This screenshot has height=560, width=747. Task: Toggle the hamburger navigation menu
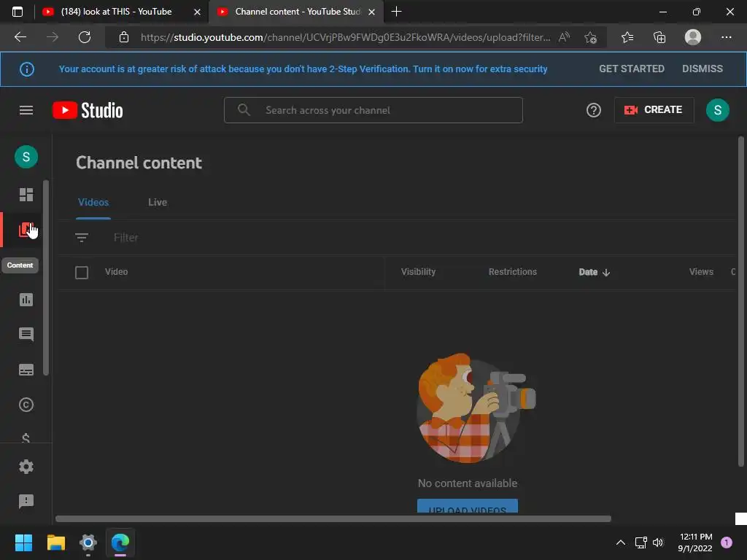[26, 111]
